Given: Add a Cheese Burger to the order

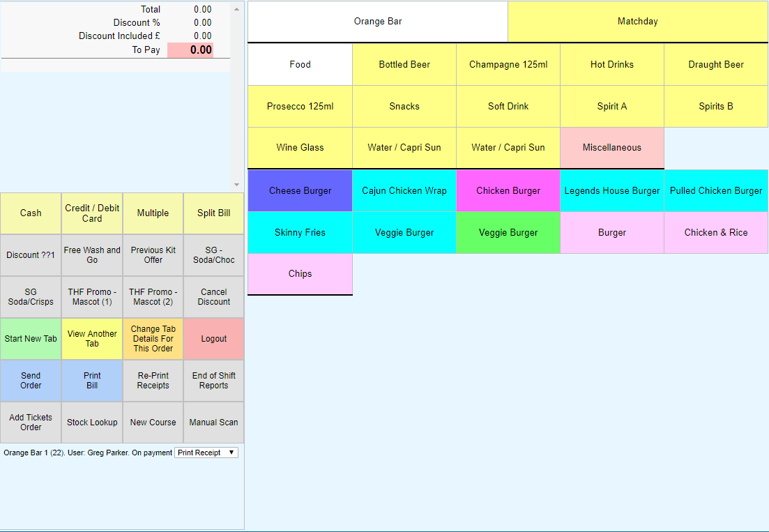Looking at the screenshot, I should point(300,191).
